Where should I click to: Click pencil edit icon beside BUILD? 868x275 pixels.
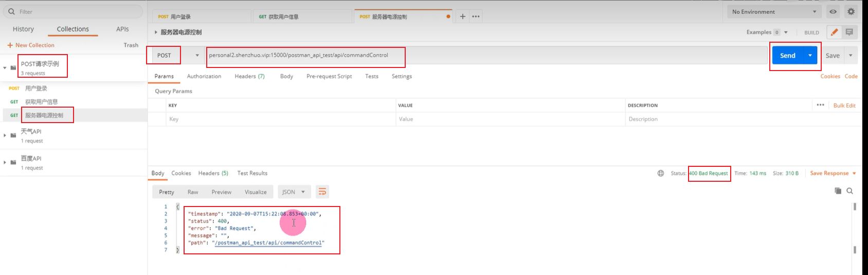(834, 32)
